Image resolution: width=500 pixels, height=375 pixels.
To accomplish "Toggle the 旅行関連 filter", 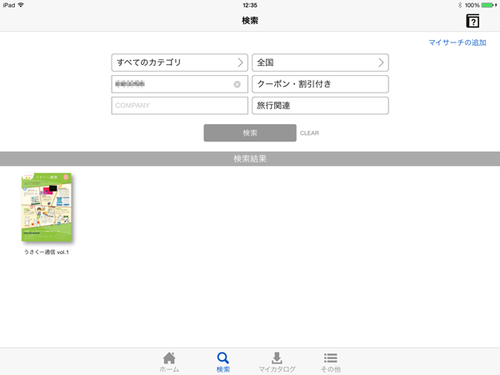I will (x=320, y=106).
